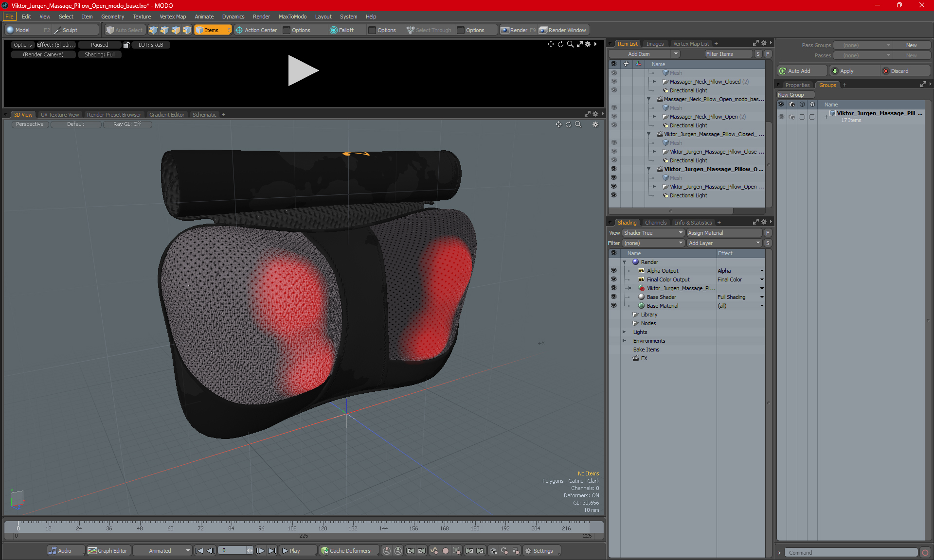Toggle visibility of Base Material layer

614,306
